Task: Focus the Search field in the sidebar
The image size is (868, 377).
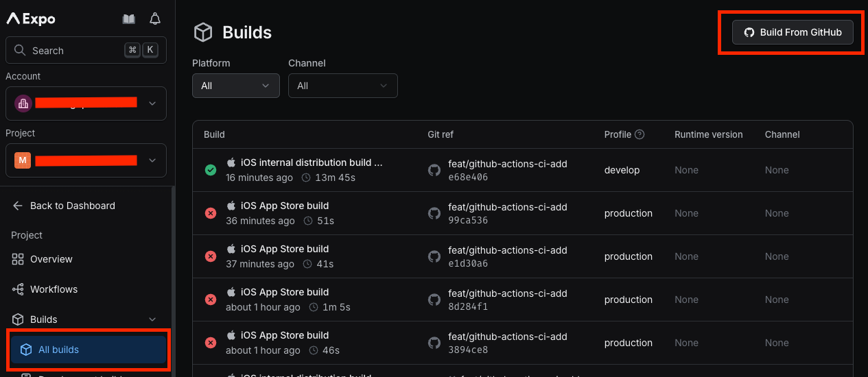Action: [86, 50]
